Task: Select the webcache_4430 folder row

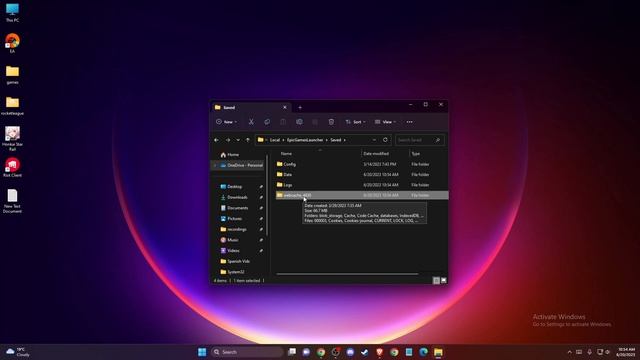Action: [x=362, y=195]
